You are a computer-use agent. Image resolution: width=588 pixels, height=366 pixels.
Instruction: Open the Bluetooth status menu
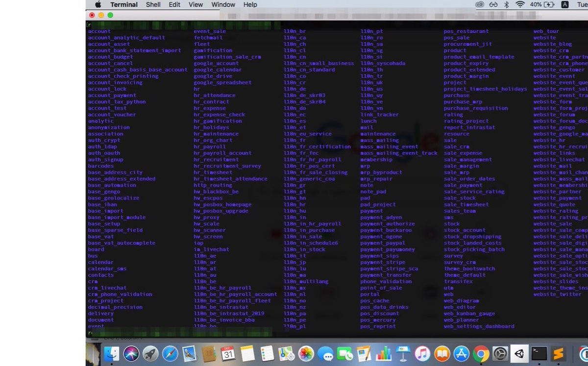pyautogui.click(x=507, y=4)
